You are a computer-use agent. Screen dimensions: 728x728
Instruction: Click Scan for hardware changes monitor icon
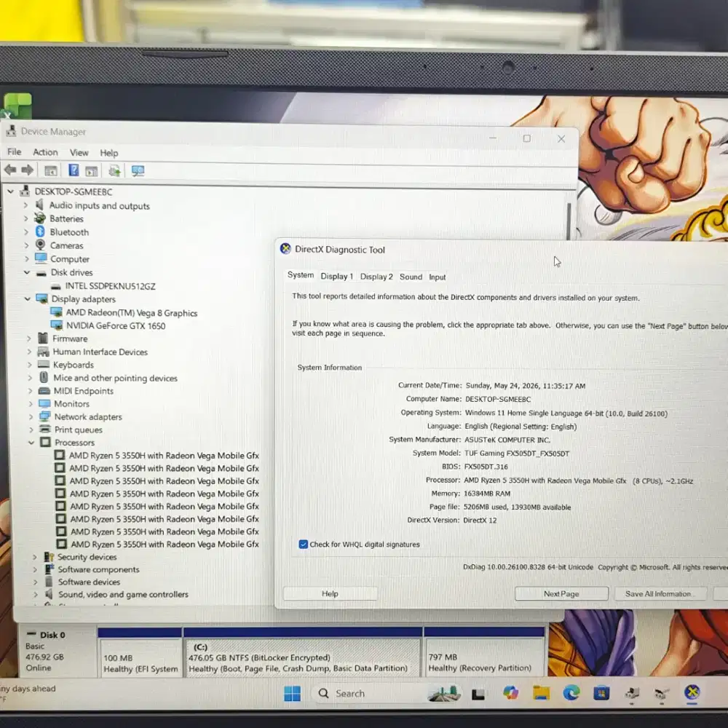pyautogui.click(x=138, y=171)
